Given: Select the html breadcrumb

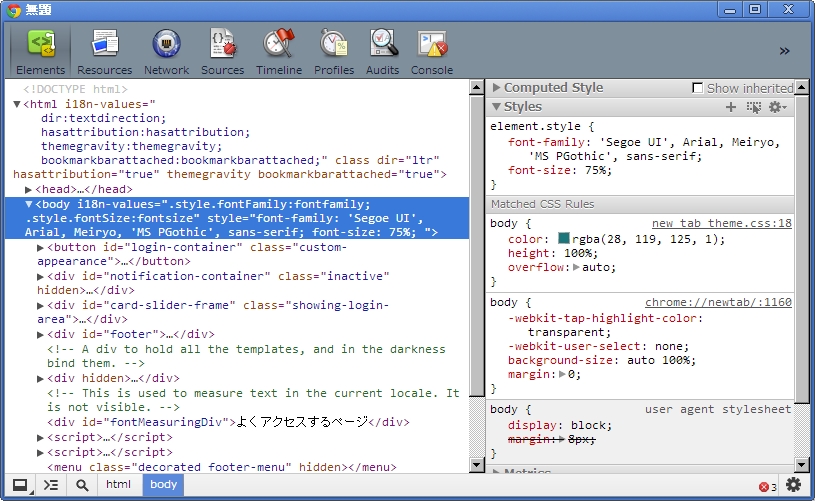Looking at the screenshot, I should (x=119, y=484).
